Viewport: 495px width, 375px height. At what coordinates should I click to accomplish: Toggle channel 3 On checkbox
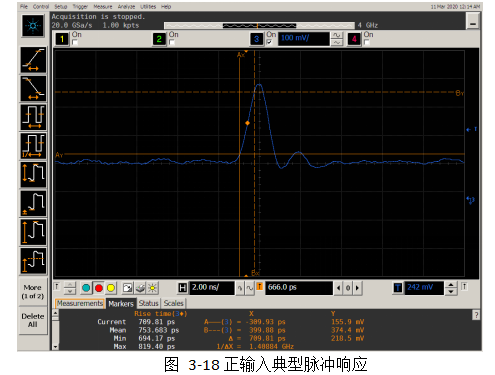pyautogui.click(x=269, y=42)
